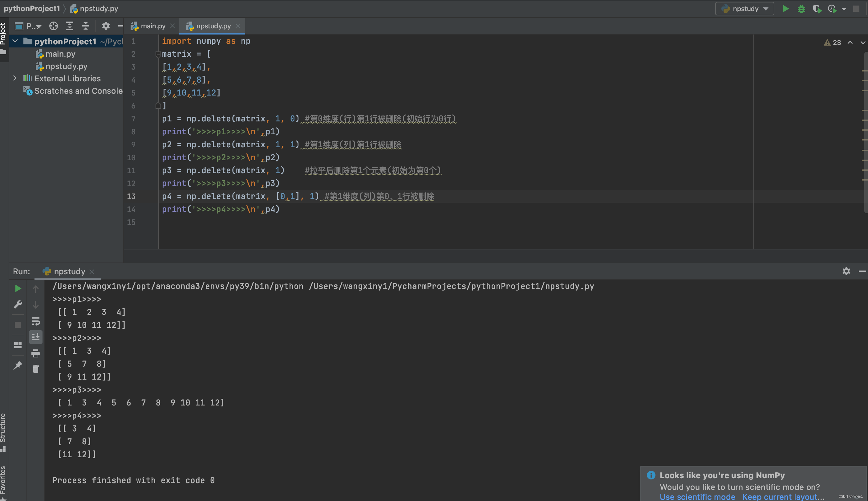868x501 pixels.
Task: Open npstudy run configuration dropdown
Action: (744, 9)
